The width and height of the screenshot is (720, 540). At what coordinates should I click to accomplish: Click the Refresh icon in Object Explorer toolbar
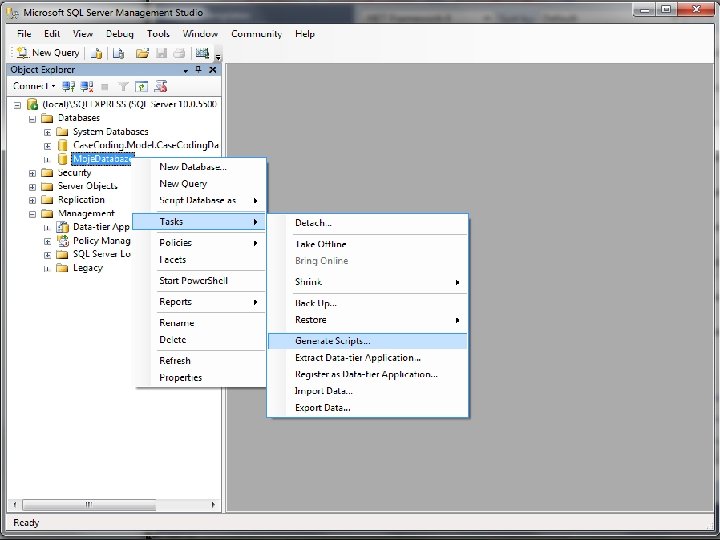click(x=141, y=86)
